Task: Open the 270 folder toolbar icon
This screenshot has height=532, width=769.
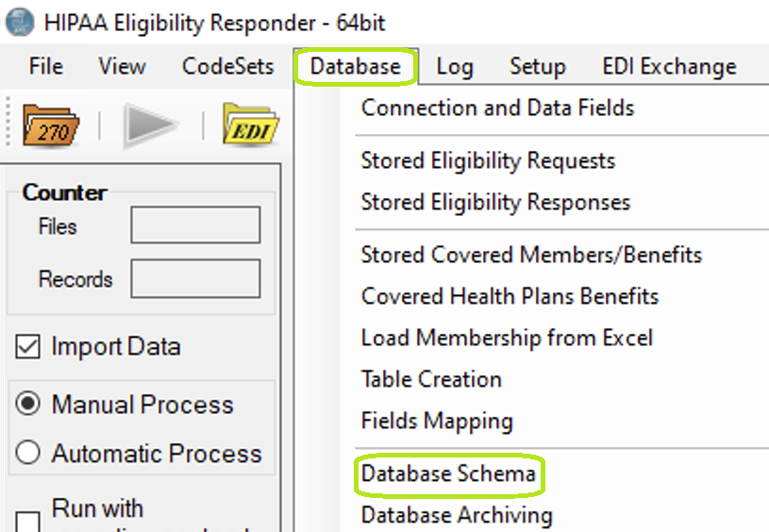Action: [51, 125]
